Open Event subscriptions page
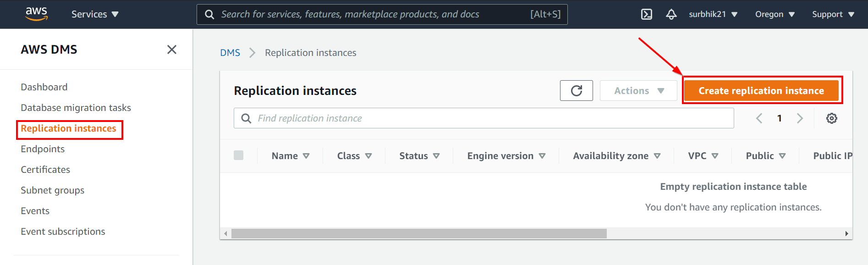This screenshot has height=265, width=868. pos(63,232)
